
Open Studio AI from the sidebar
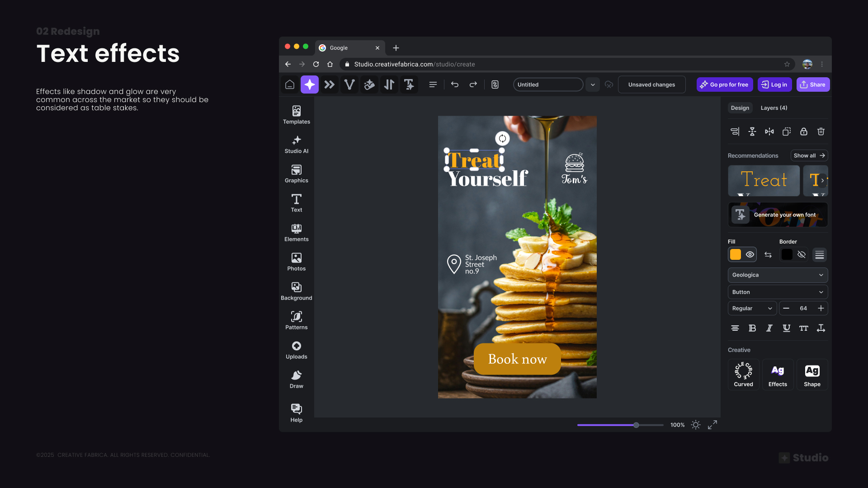point(296,144)
